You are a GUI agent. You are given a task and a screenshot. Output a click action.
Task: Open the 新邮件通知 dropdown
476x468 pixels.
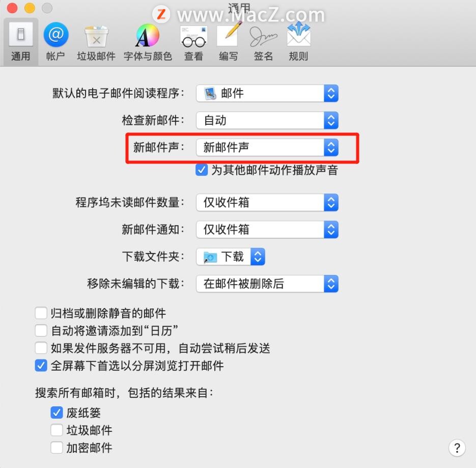[x=267, y=229]
